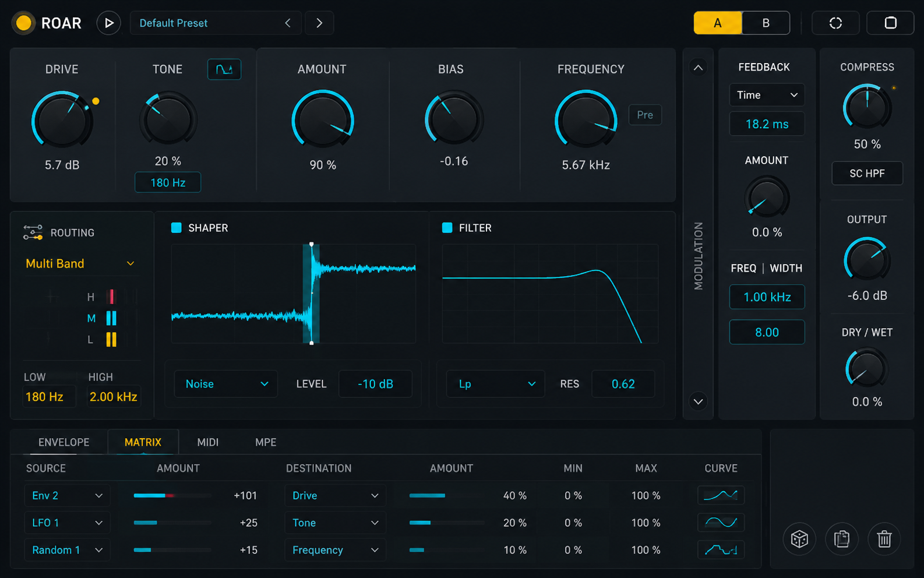
Task: Open the Multi Band routing dropdown
Action: coord(80,263)
